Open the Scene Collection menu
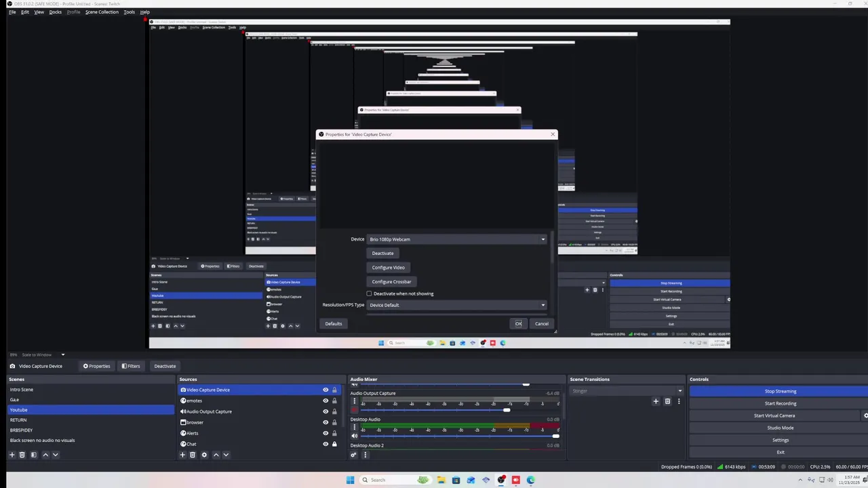This screenshot has height=488, width=868. click(x=102, y=12)
